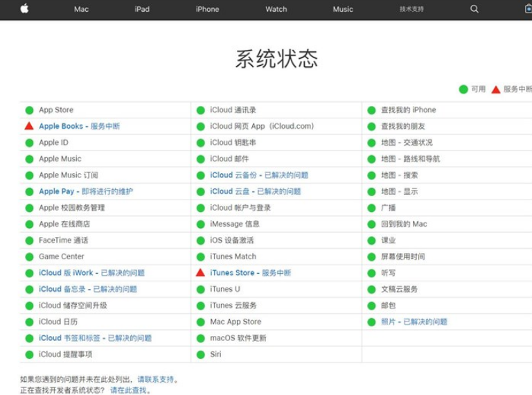Viewport: 532px width, 395px height.
Task: Click green dot beside 屏幕使用时间
Action: coord(371,256)
